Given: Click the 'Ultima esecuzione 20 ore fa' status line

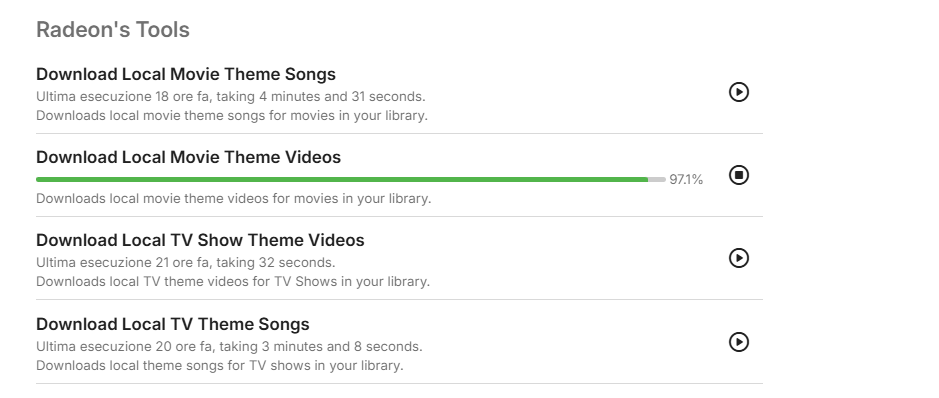Looking at the screenshot, I should [x=229, y=347].
